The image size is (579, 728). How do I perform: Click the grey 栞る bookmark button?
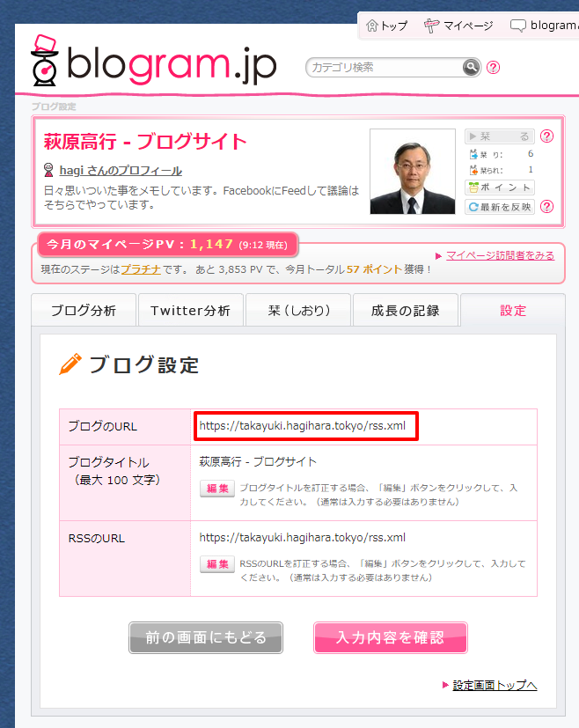click(500, 136)
